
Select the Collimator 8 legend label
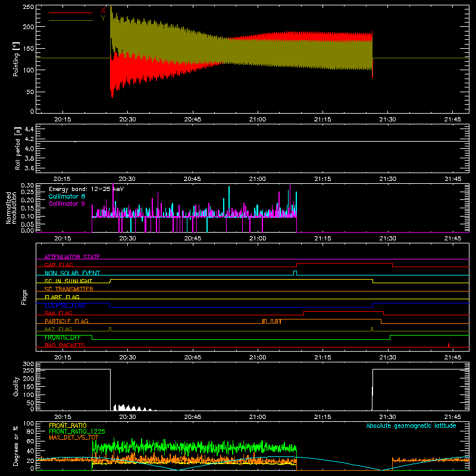coord(67,196)
